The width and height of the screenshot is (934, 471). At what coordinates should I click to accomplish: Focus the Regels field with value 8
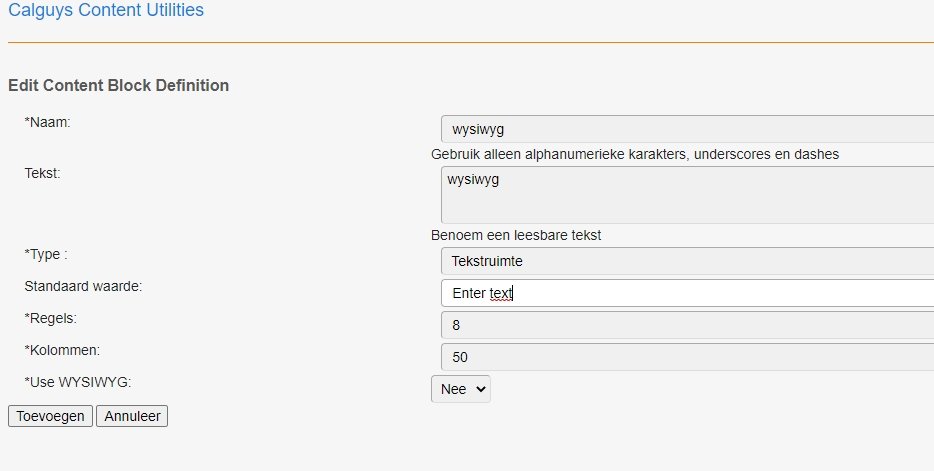coord(686,325)
